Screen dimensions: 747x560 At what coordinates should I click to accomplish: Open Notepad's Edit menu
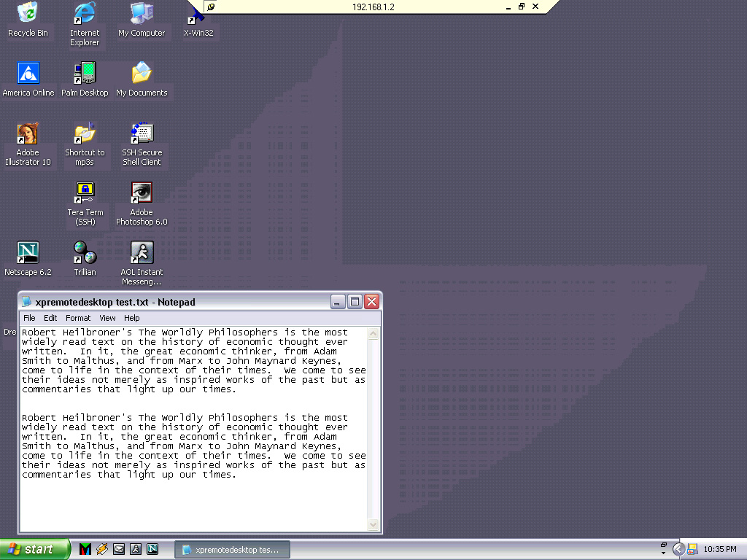pyautogui.click(x=50, y=318)
